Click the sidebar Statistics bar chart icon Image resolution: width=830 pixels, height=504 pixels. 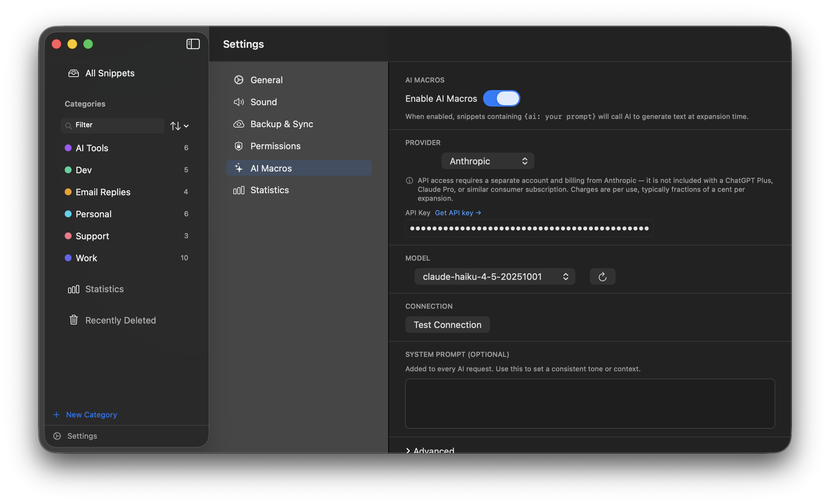point(74,289)
